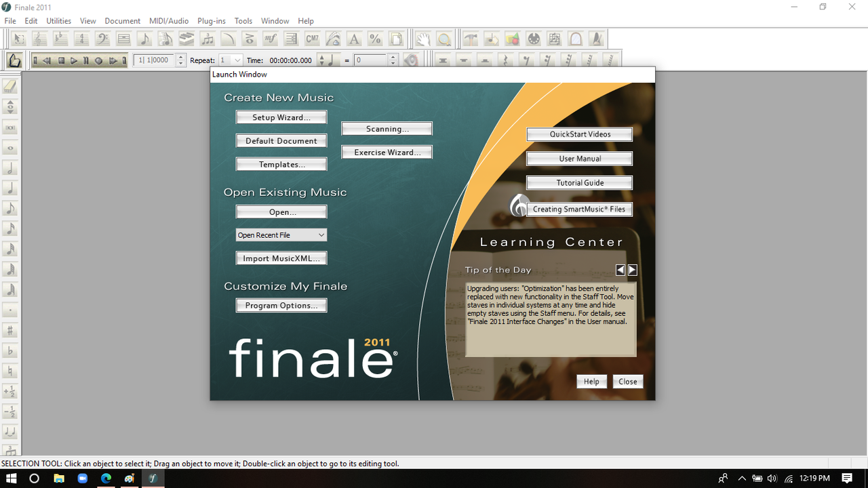The height and width of the screenshot is (488, 868).
Task: Show the previous Tip of the Day
Action: coord(620,270)
